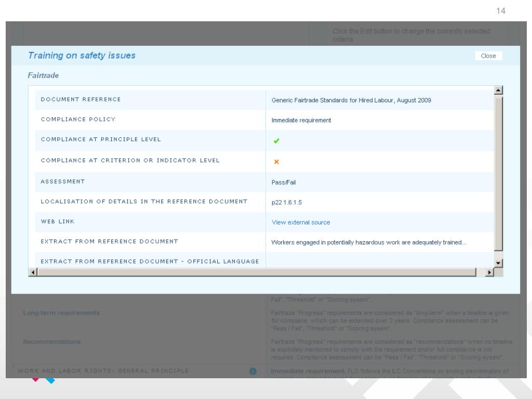Viewport: 532px width, 399px height.
Task: Click the Training on safety issues title
Action: point(82,55)
